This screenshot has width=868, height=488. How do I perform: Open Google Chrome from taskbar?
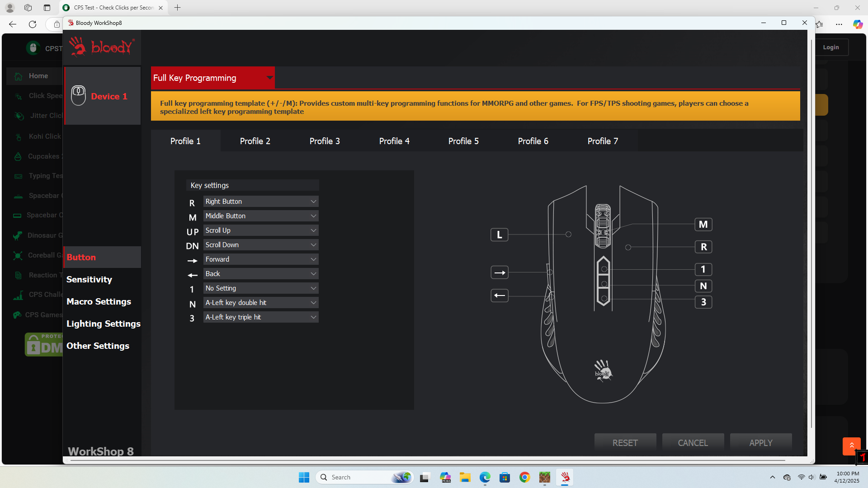coord(524,477)
